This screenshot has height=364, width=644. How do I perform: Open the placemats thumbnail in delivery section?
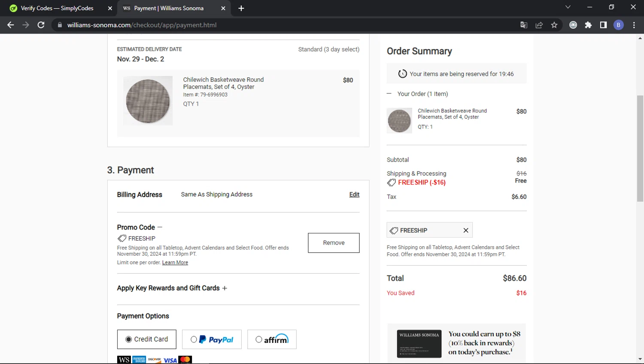pyautogui.click(x=148, y=101)
